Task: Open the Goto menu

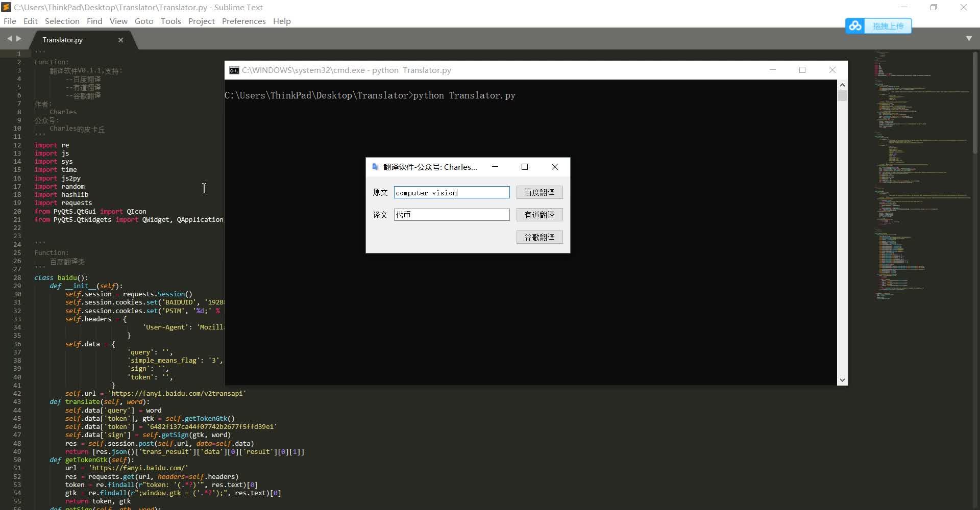Action: [144, 21]
